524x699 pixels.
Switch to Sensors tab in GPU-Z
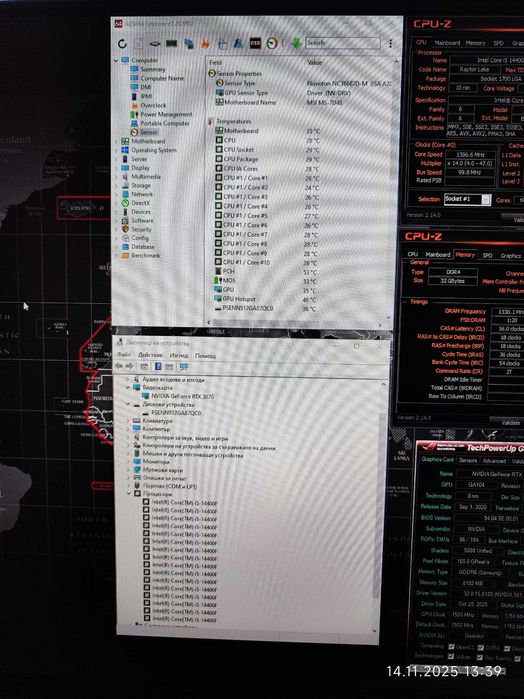click(468, 461)
